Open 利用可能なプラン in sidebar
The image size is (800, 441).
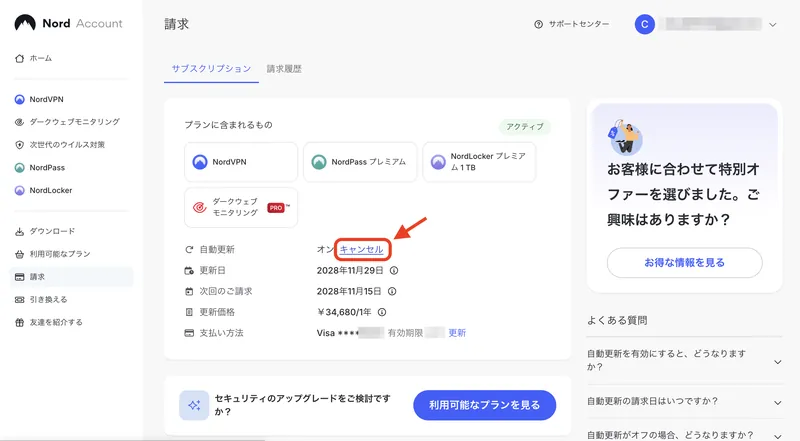coord(60,254)
